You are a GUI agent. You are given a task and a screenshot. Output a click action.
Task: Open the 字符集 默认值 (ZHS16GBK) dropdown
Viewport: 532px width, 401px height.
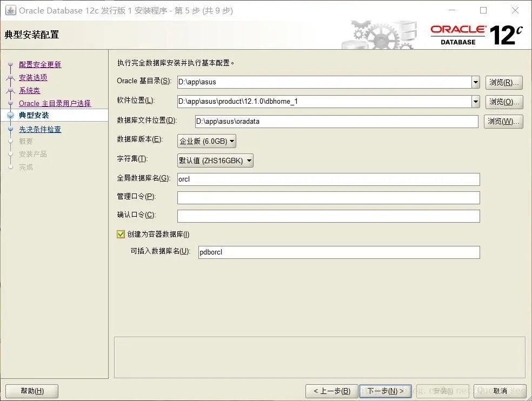(215, 161)
